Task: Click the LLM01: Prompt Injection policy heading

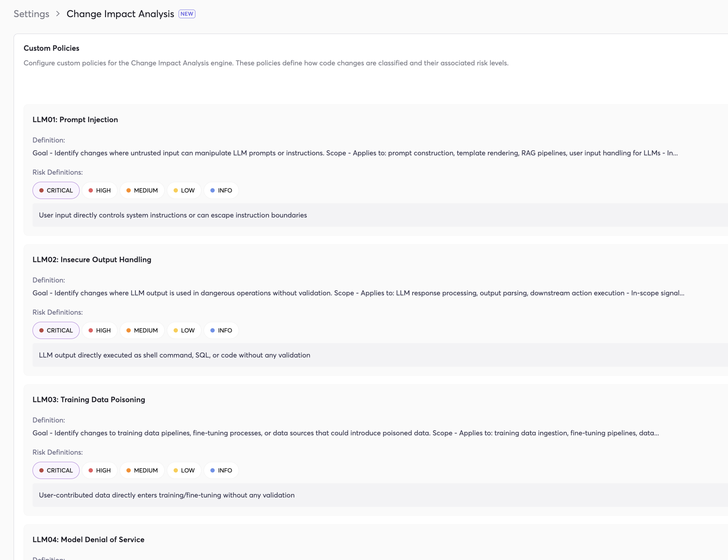Action: pos(75,119)
